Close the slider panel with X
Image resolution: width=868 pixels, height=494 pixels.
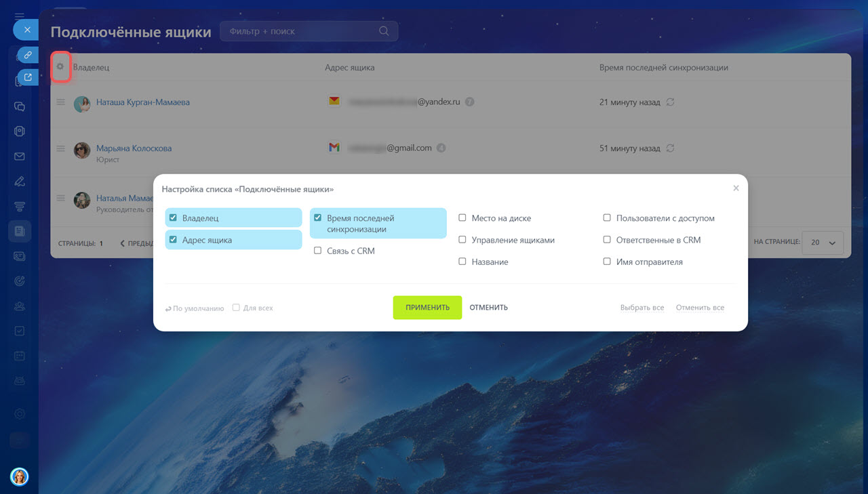26,30
